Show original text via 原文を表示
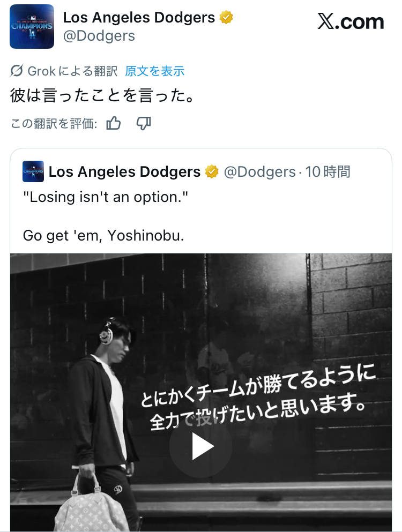This screenshot has height=532, width=402. tap(155, 71)
